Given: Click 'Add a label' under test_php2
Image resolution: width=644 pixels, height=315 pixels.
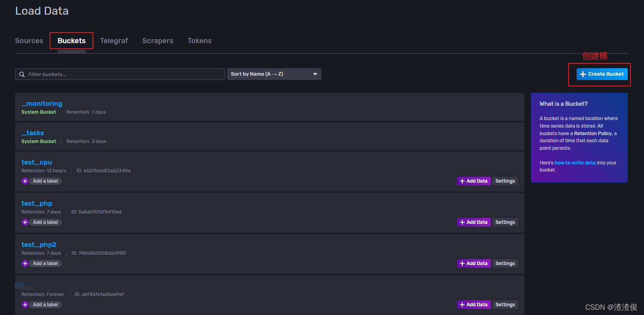Looking at the screenshot, I should pyautogui.click(x=45, y=263).
